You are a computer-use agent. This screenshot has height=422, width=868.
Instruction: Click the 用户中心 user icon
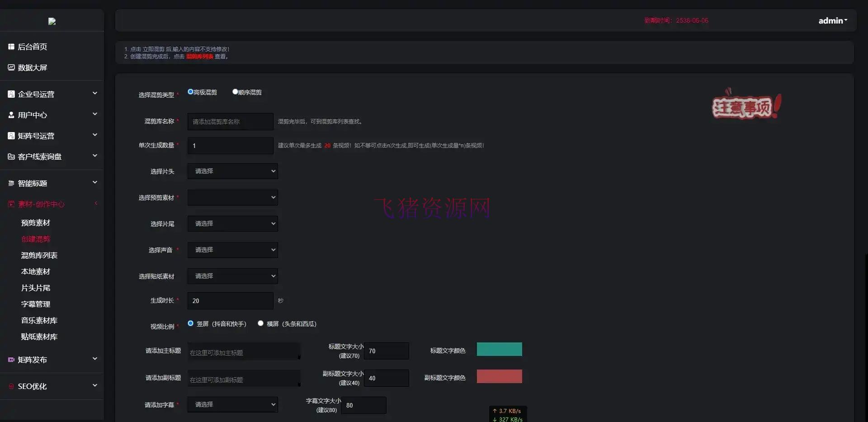(x=11, y=114)
